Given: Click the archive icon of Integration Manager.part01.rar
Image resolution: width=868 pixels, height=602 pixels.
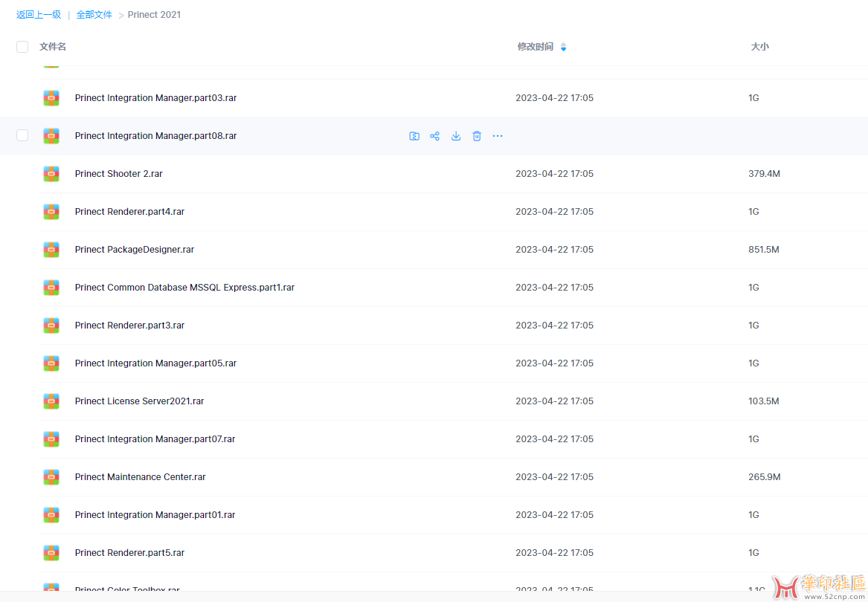Looking at the screenshot, I should 51,514.
